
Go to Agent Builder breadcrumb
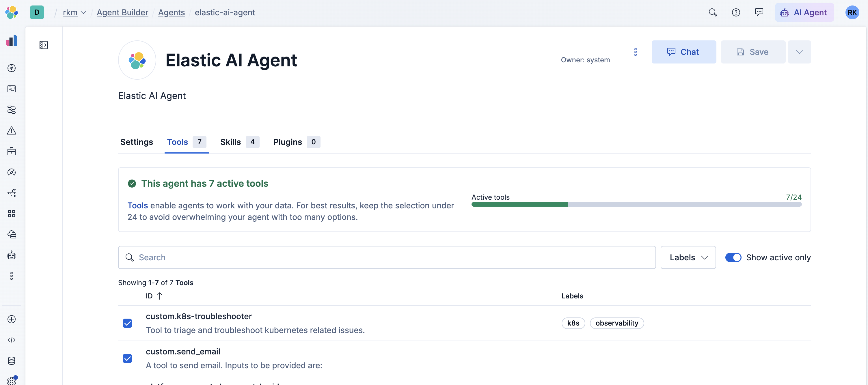[x=122, y=12]
